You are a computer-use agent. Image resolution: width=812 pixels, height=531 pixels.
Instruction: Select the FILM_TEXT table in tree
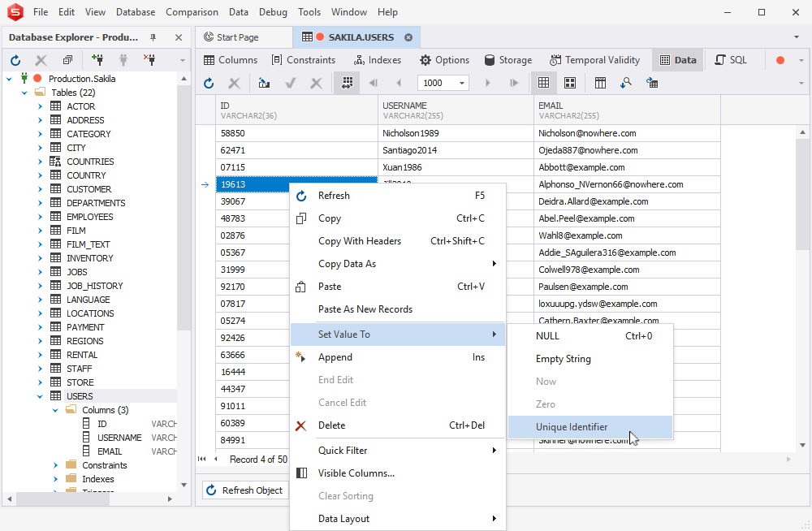click(88, 244)
